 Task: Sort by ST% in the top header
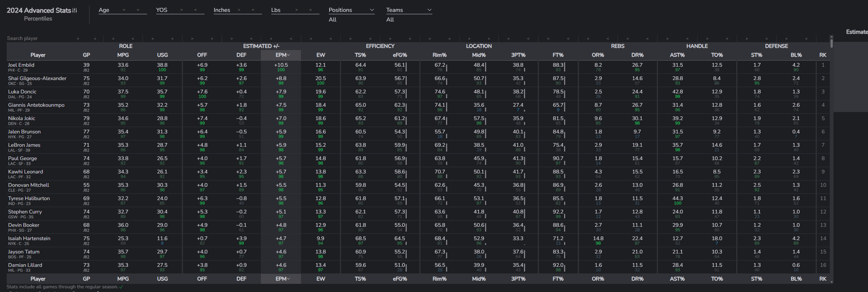(757, 55)
